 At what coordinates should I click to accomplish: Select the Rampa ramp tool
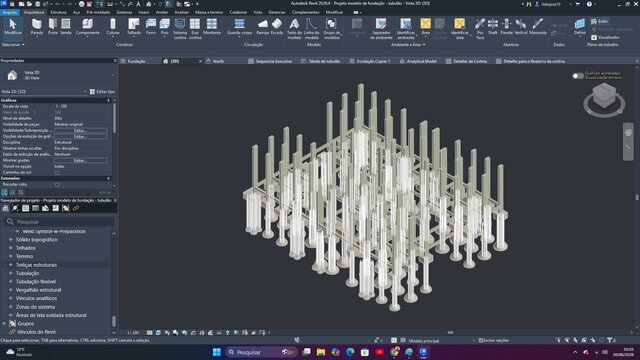(x=263, y=27)
